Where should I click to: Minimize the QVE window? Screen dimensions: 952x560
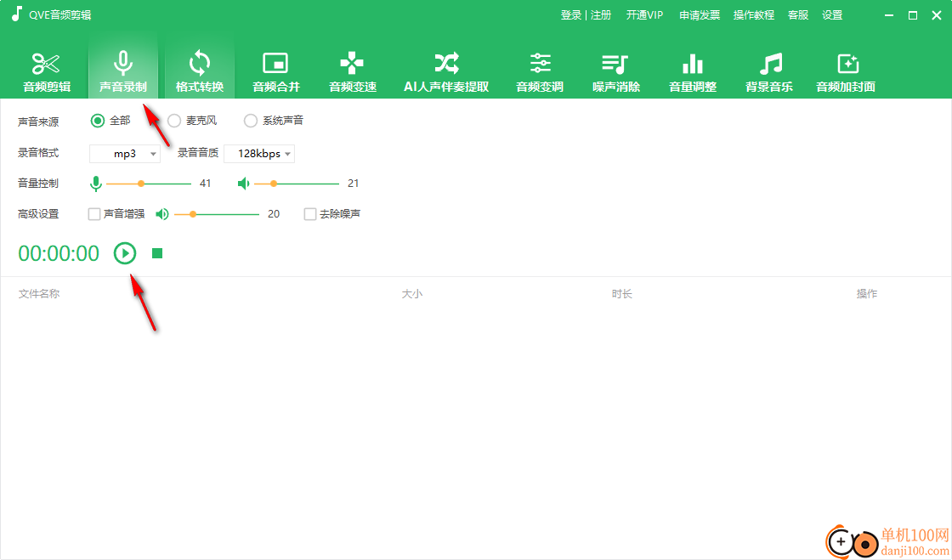[x=889, y=16]
